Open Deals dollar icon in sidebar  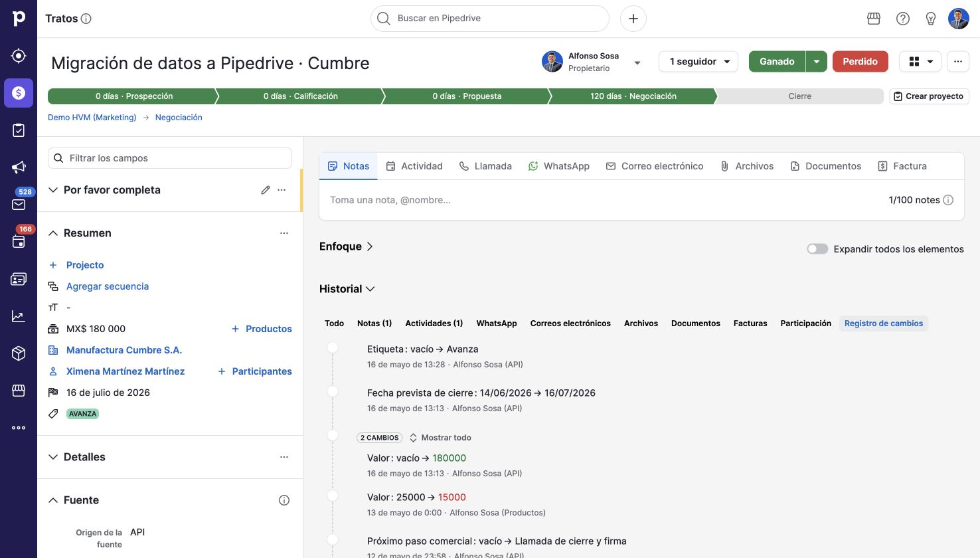click(19, 93)
